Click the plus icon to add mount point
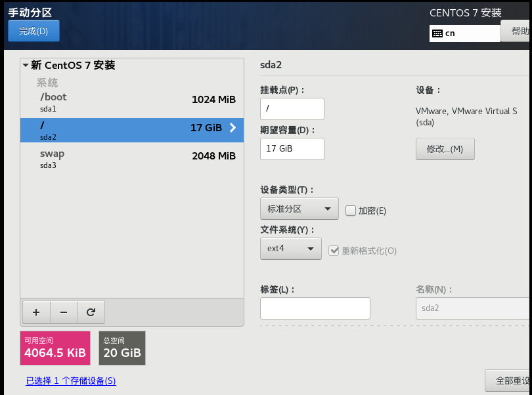 [x=36, y=312]
